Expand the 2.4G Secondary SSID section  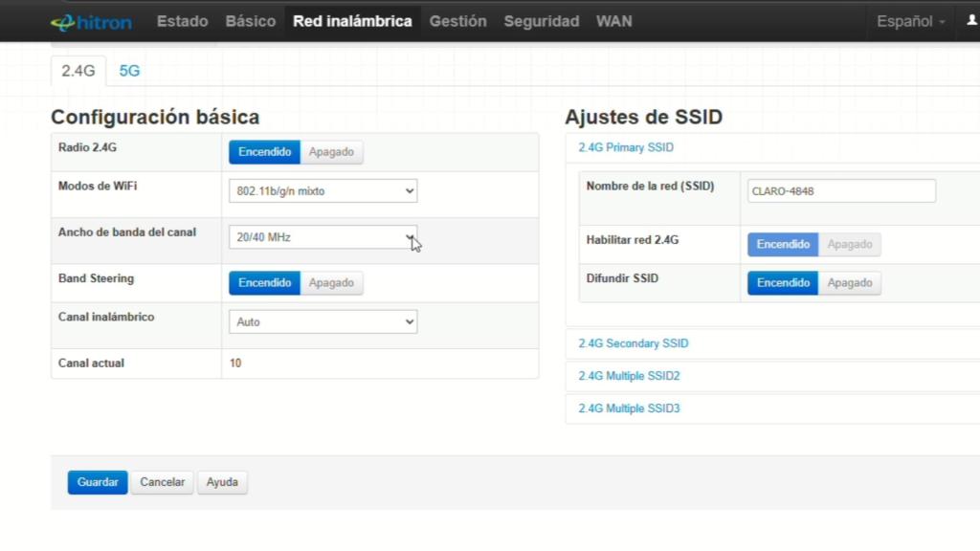pyautogui.click(x=633, y=343)
